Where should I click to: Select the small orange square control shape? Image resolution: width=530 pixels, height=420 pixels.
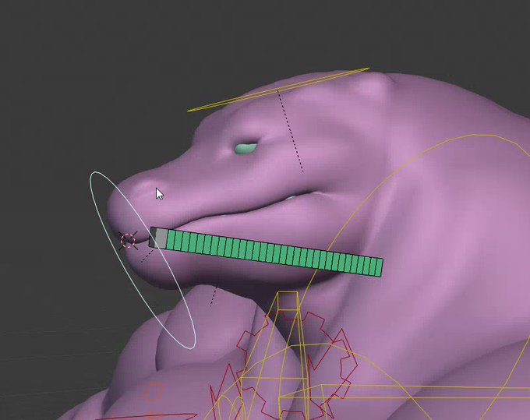(x=153, y=392)
